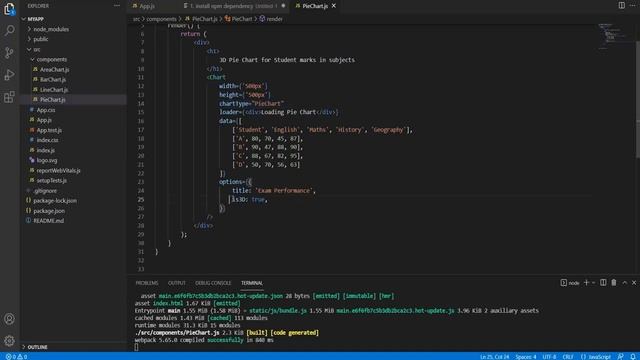Open notifications bell in status bar
Screen dimensions: 640x360
point(633,357)
